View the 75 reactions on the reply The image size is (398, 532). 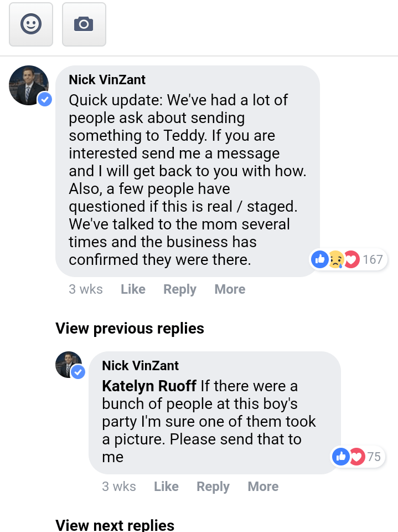point(374,457)
